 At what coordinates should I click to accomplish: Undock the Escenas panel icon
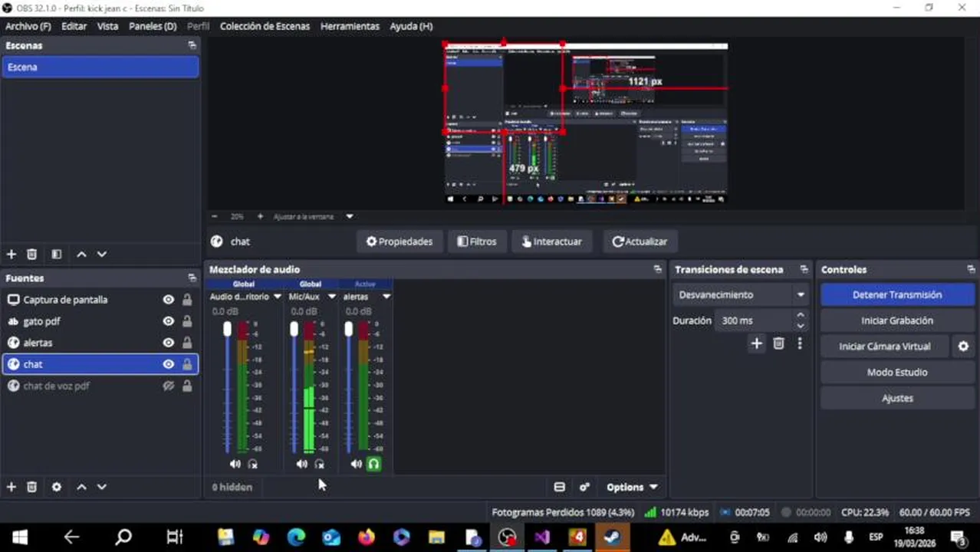tap(192, 45)
